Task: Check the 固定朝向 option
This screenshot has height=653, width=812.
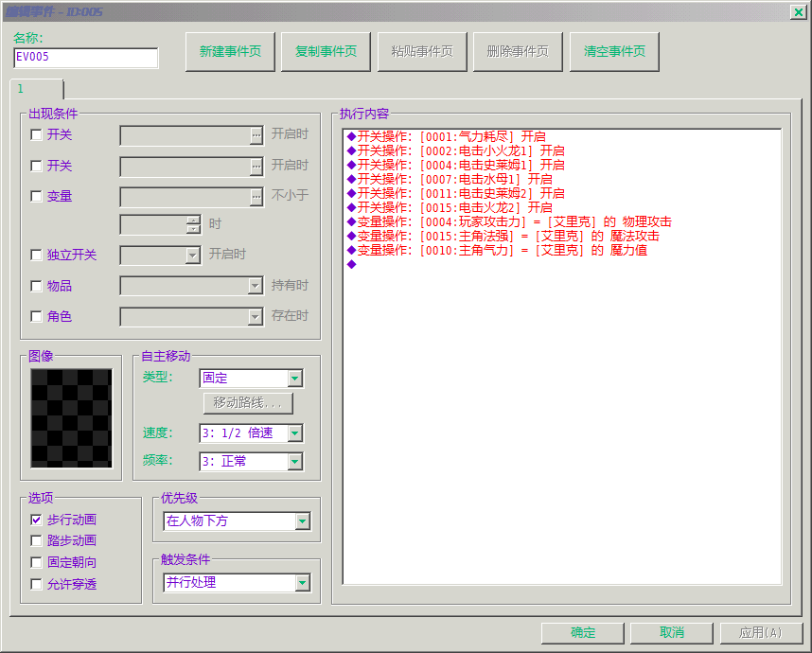Action: [x=36, y=562]
